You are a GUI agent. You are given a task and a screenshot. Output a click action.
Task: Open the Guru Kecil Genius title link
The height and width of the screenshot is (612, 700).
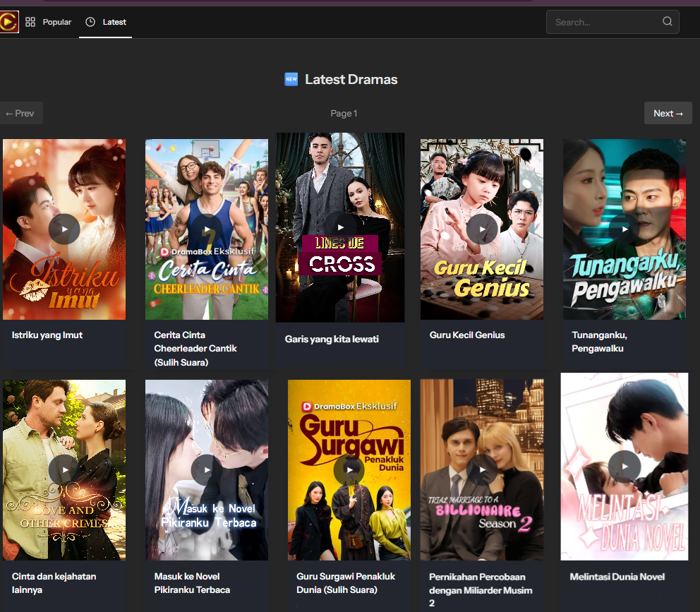click(467, 335)
